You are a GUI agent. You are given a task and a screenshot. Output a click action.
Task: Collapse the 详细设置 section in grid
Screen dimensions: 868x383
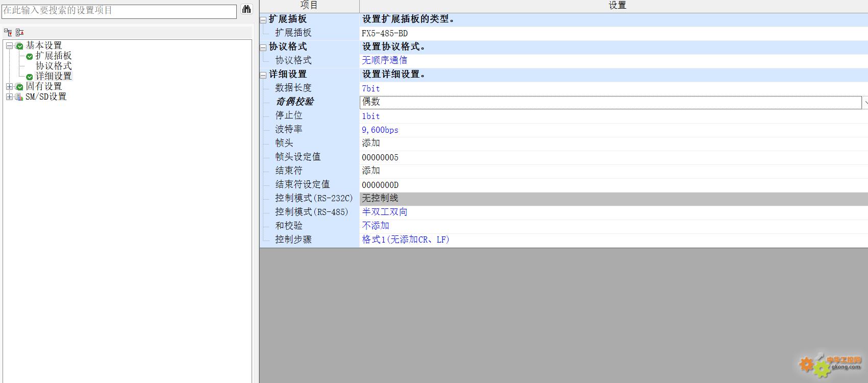point(263,75)
